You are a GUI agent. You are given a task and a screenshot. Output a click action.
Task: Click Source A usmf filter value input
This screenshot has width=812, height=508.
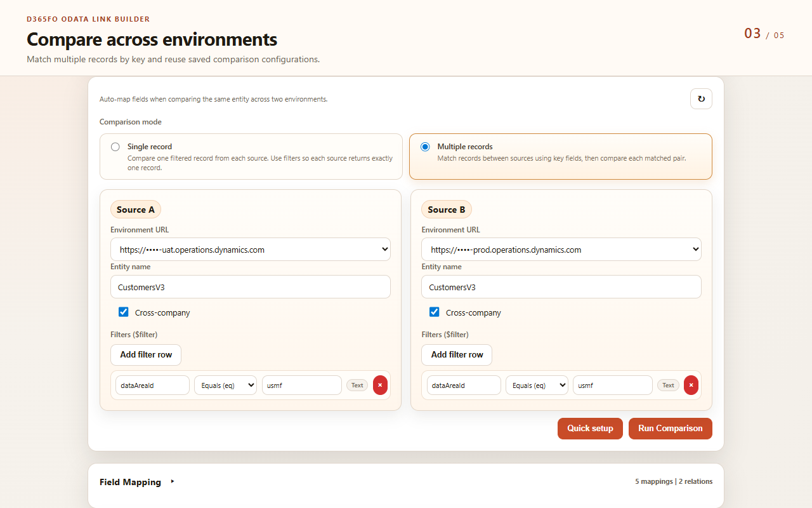pyautogui.click(x=302, y=385)
